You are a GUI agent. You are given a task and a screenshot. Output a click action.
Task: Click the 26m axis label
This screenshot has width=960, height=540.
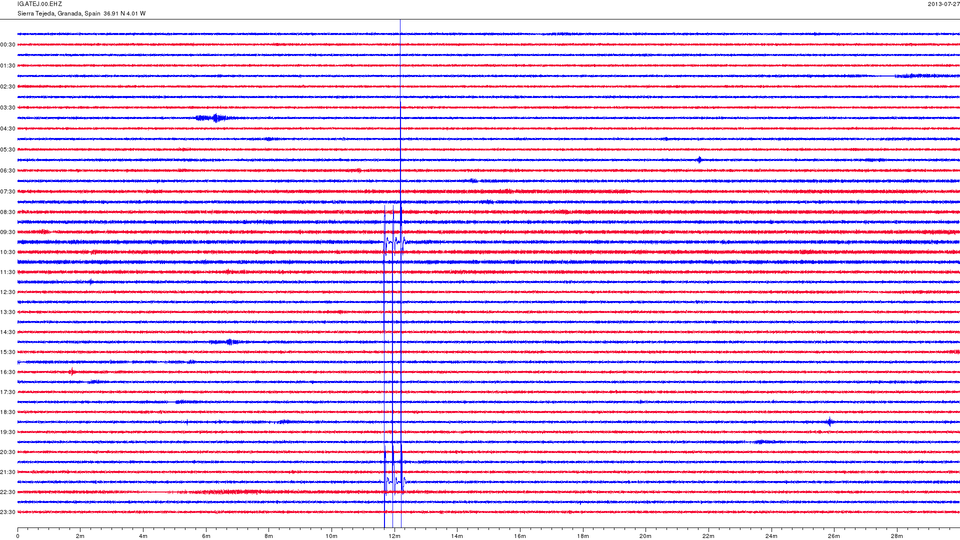pos(834,536)
